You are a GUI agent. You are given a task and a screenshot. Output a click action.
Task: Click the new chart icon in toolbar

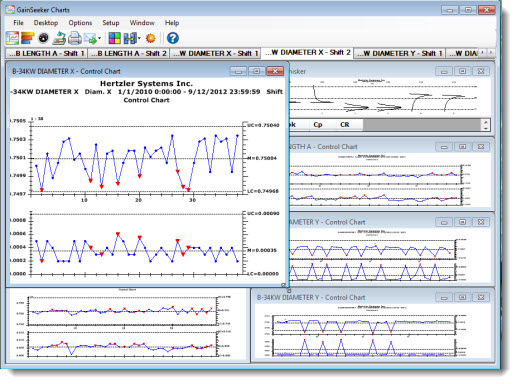12,38
